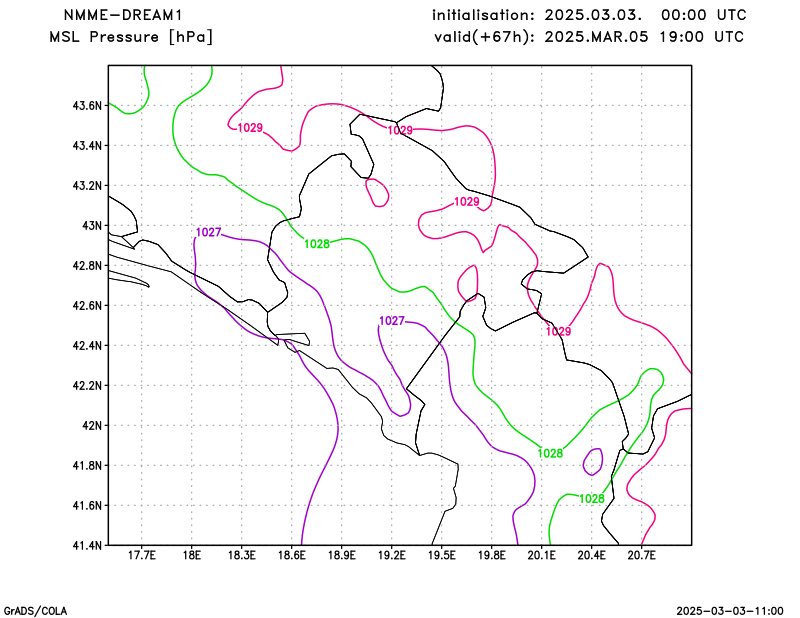This screenshot has height=618, width=800.
Task: Click the 43.2N latitude axis label
Action: [x=87, y=185]
